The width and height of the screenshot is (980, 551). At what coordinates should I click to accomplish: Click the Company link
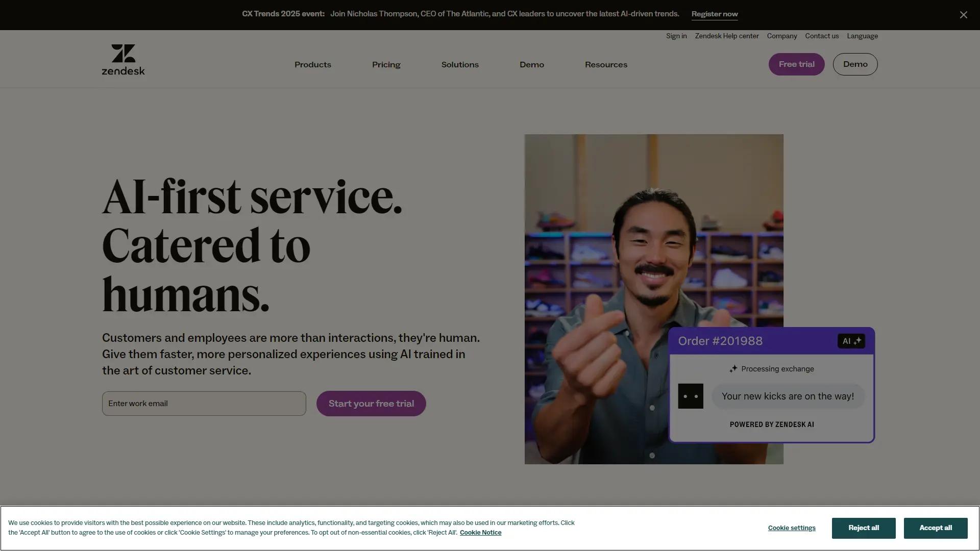[781, 36]
